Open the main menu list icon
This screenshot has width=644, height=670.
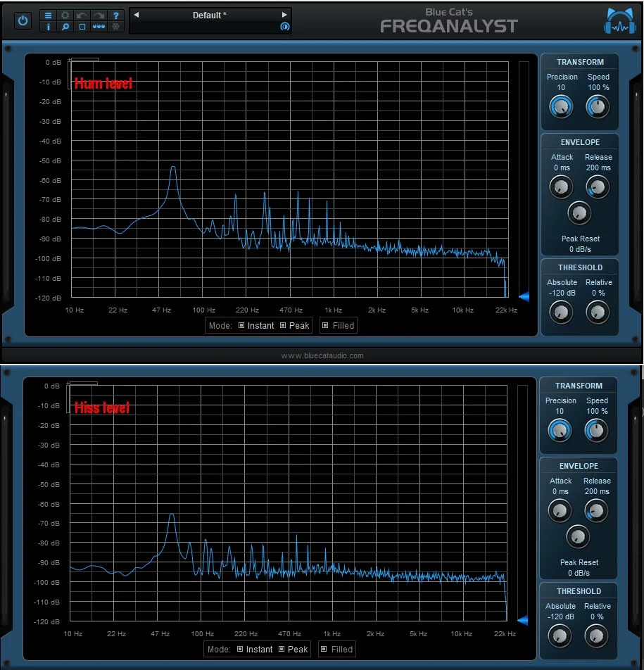(x=49, y=15)
